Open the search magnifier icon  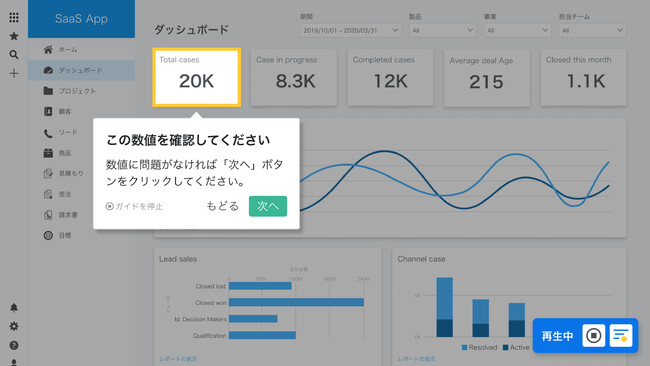click(x=14, y=55)
